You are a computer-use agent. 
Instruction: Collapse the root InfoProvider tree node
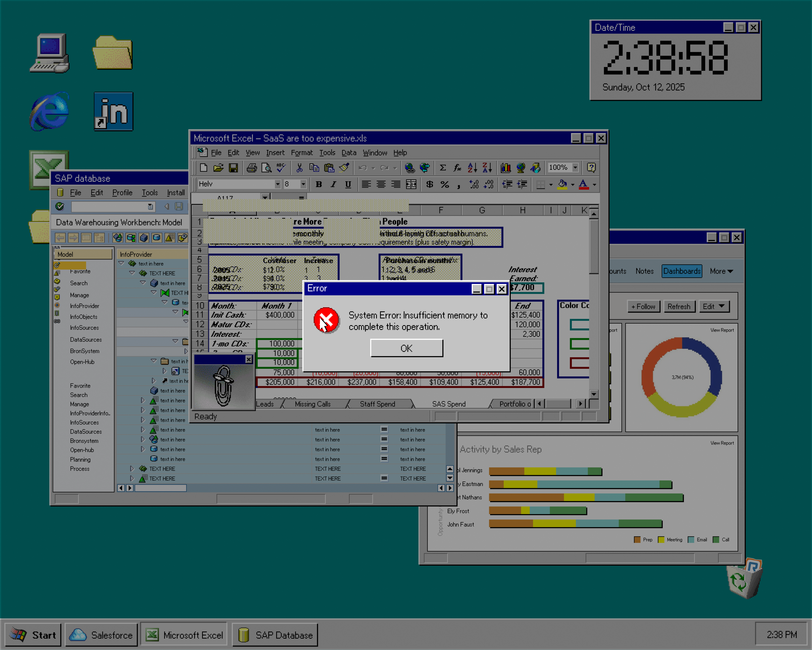tap(121, 263)
